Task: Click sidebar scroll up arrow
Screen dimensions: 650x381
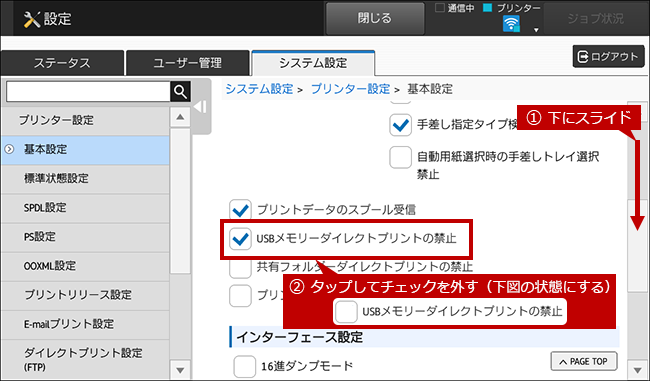Action: [x=180, y=117]
